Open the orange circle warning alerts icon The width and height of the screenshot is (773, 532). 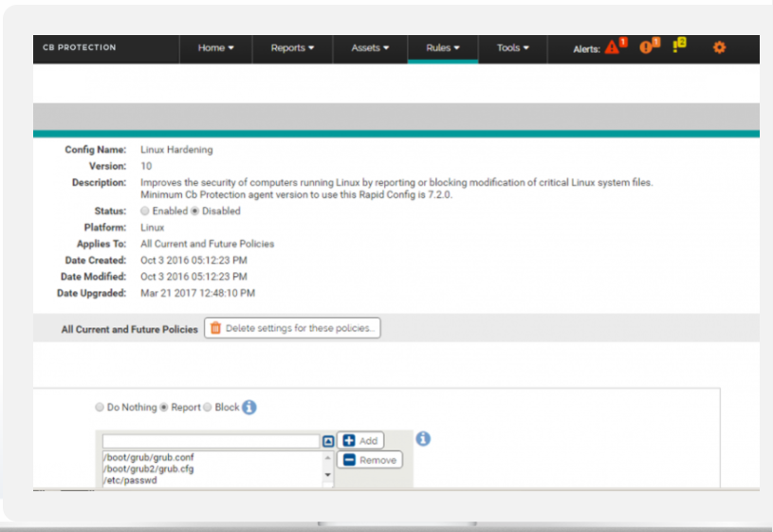(x=646, y=47)
